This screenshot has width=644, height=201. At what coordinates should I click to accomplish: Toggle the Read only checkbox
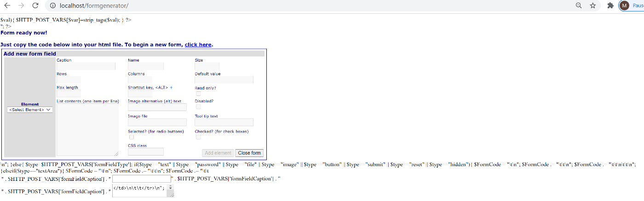[198, 94]
